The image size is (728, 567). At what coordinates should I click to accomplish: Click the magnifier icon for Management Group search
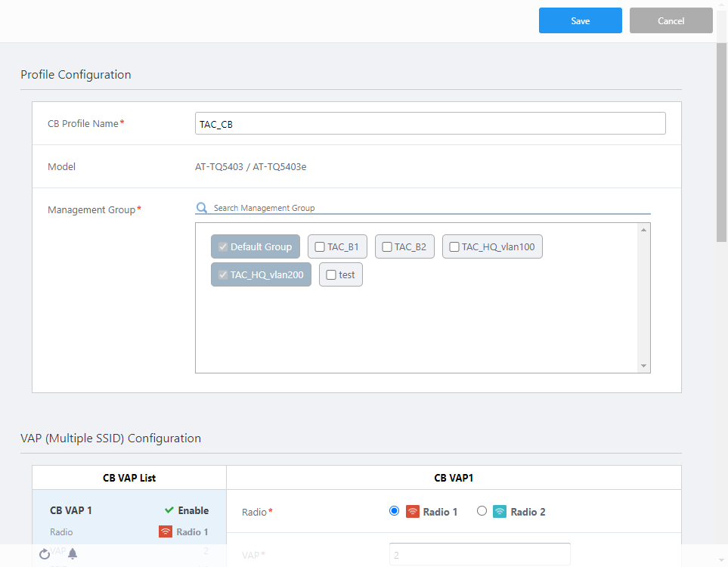[x=202, y=207]
